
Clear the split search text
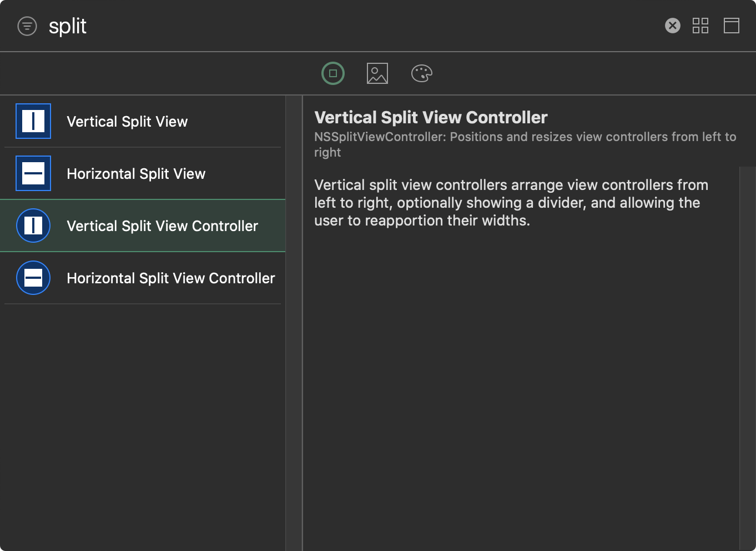pyautogui.click(x=672, y=26)
